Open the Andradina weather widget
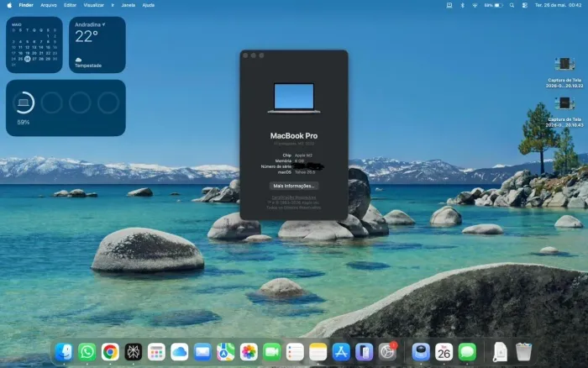 pyautogui.click(x=97, y=45)
